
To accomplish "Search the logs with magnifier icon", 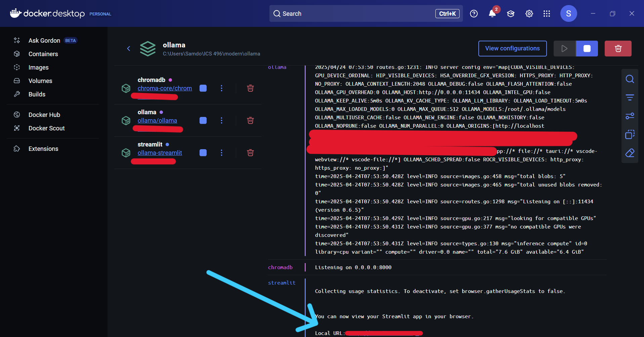I will (630, 79).
